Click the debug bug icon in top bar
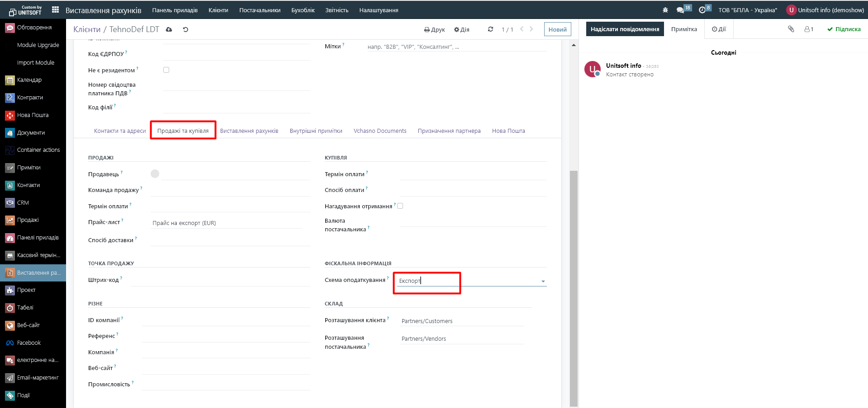 click(665, 10)
